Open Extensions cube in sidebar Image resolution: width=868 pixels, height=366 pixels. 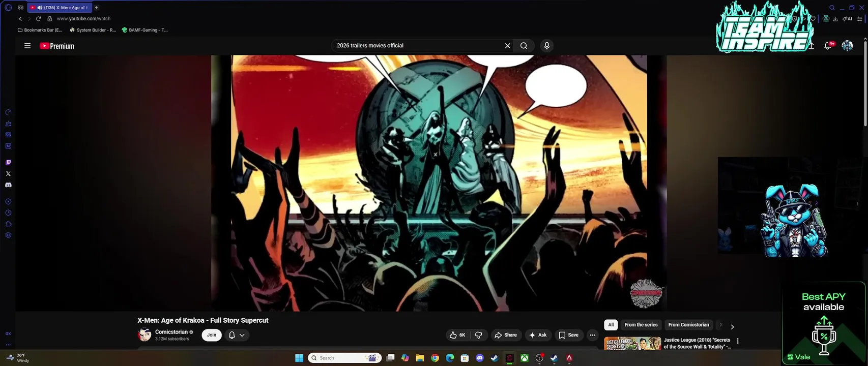(x=8, y=224)
